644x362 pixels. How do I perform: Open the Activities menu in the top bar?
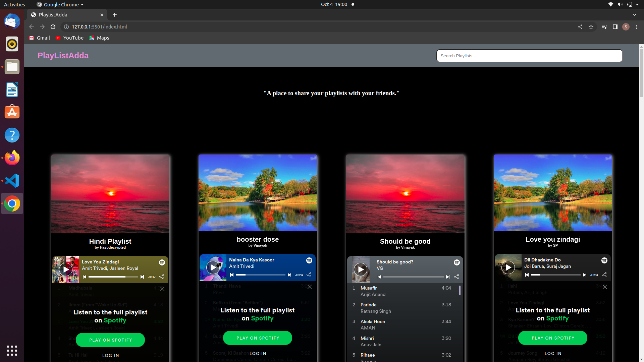14,4
